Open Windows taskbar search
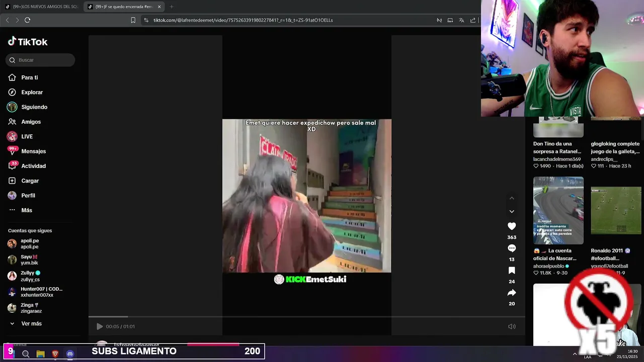644x362 pixels. (26, 354)
